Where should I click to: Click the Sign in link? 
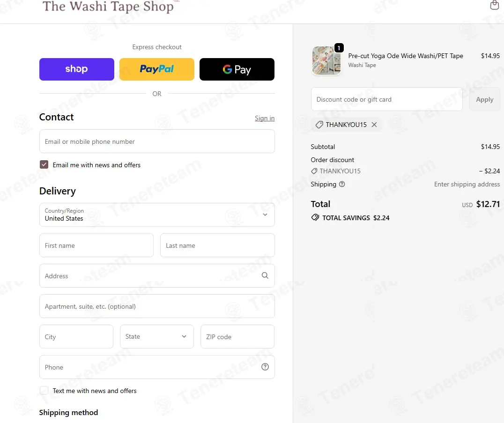click(265, 119)
